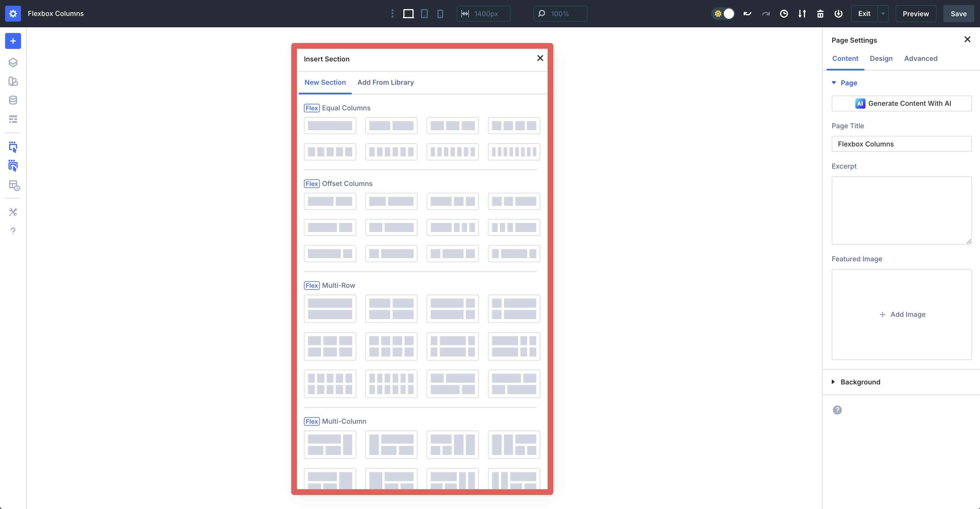Screen dimensions: 980x509
Task: Open the help question mark icon
Action: click(13, 231)
